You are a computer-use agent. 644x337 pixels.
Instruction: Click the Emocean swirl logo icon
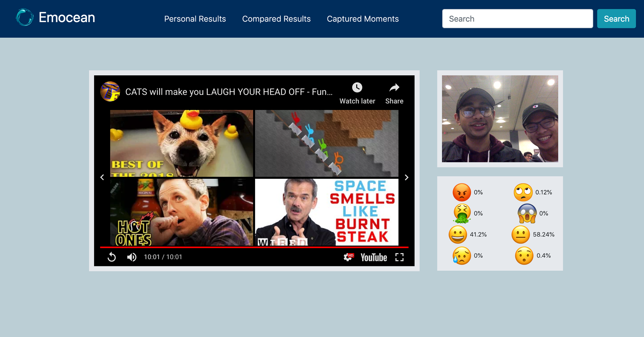coord(25,17)
